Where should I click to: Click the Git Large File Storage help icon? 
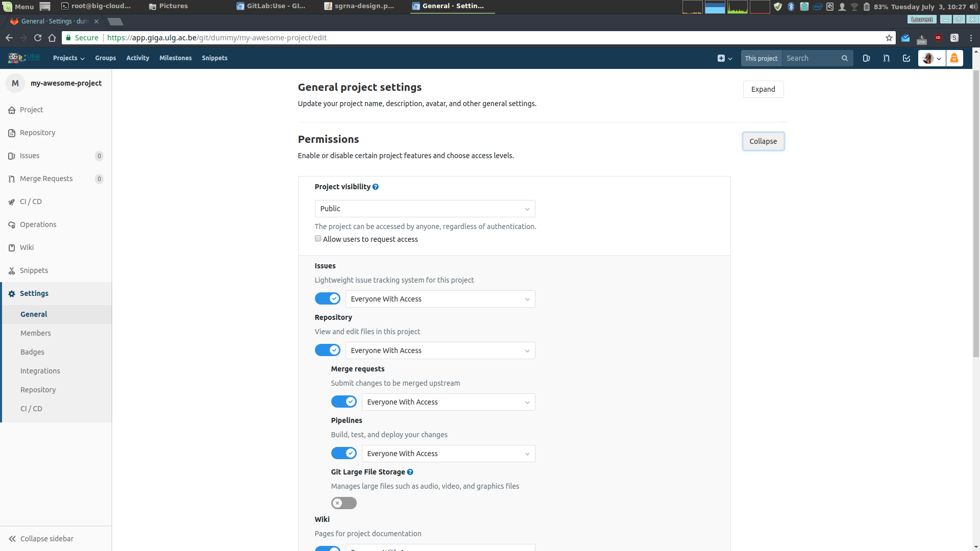point(410,472)
